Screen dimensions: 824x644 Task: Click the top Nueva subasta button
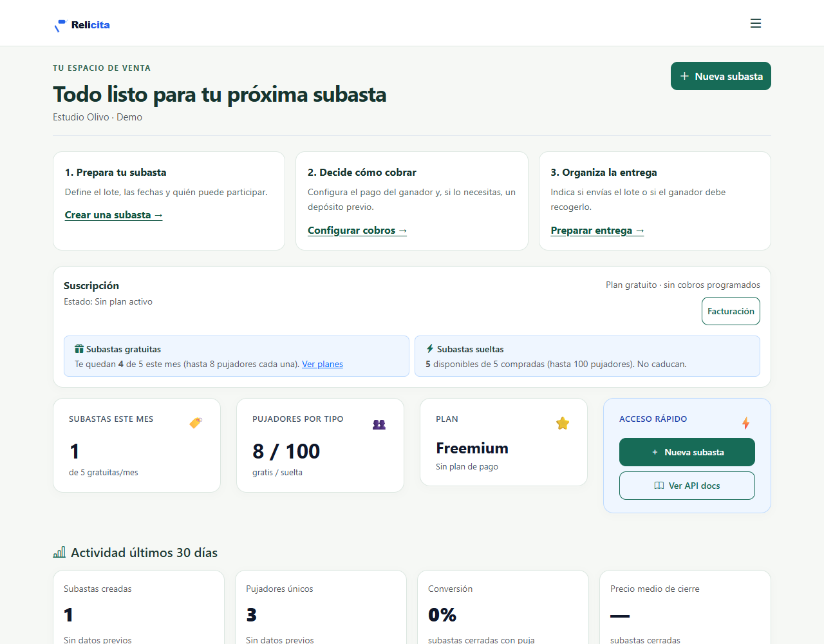[721, 76]
